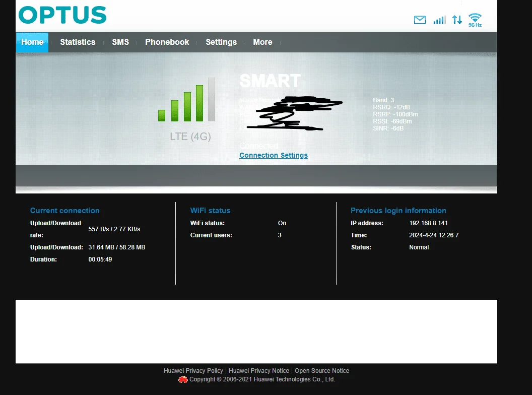The height and width of the screenshot is (395, 532).
Task: Click the LTE (4G) network label
Action: [190, 137]
